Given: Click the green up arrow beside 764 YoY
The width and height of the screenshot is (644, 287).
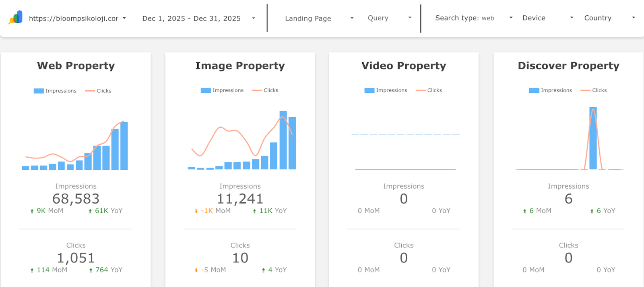Looking at the screenshot, I should 91,270.
